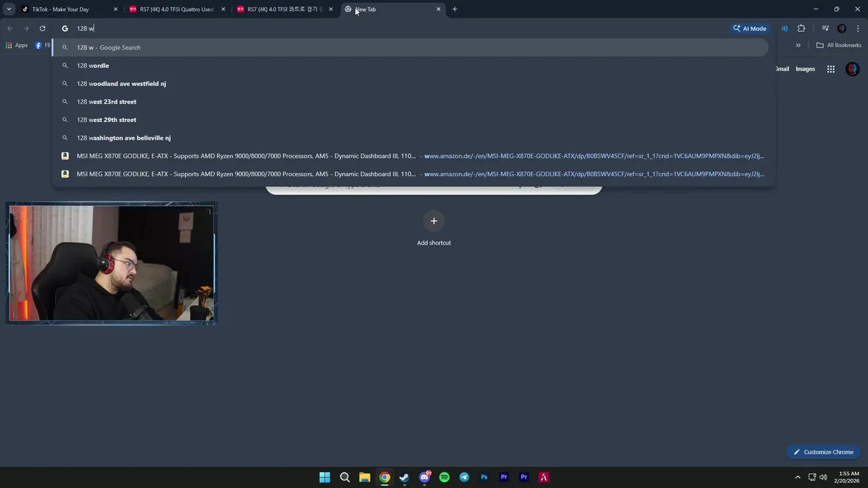Screen dimensions: 868x488
Task: Select the 128 west 29th street suggestion
Action: pyautogui.click(x=410, y=120)
